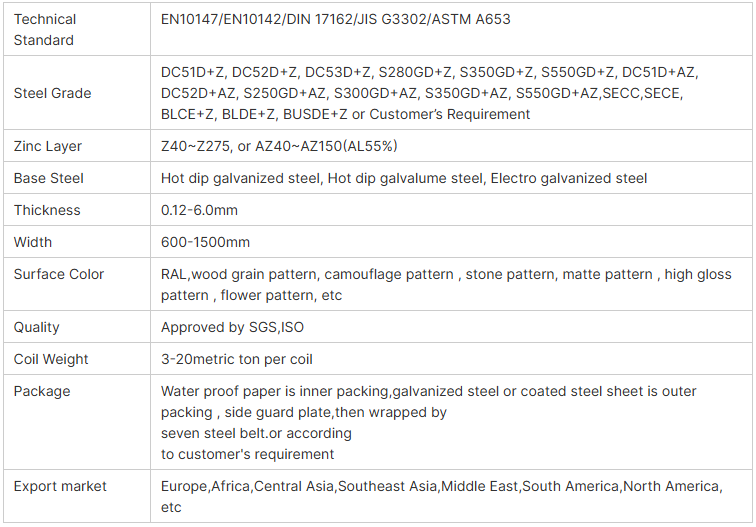
Task: Click the Package row label
Action: [41, 391]
